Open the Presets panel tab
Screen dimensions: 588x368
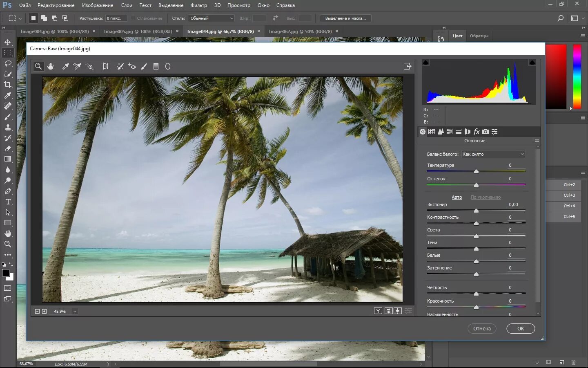494,132
